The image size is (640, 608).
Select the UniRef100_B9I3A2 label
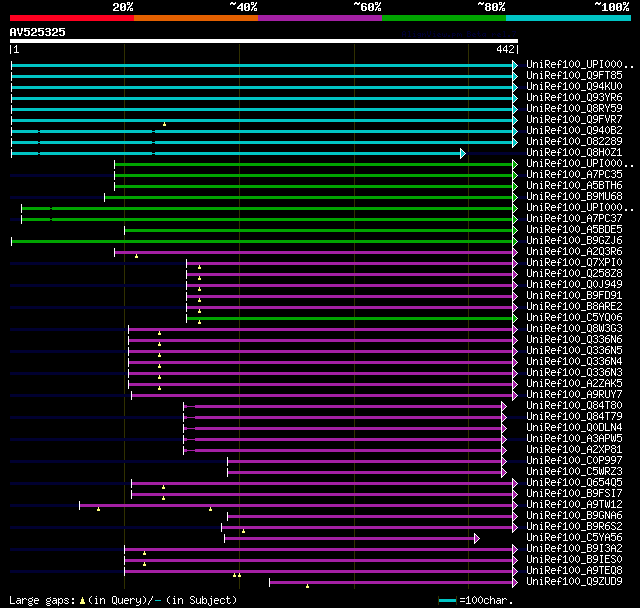pyautogui.click(x=574, y=549)
